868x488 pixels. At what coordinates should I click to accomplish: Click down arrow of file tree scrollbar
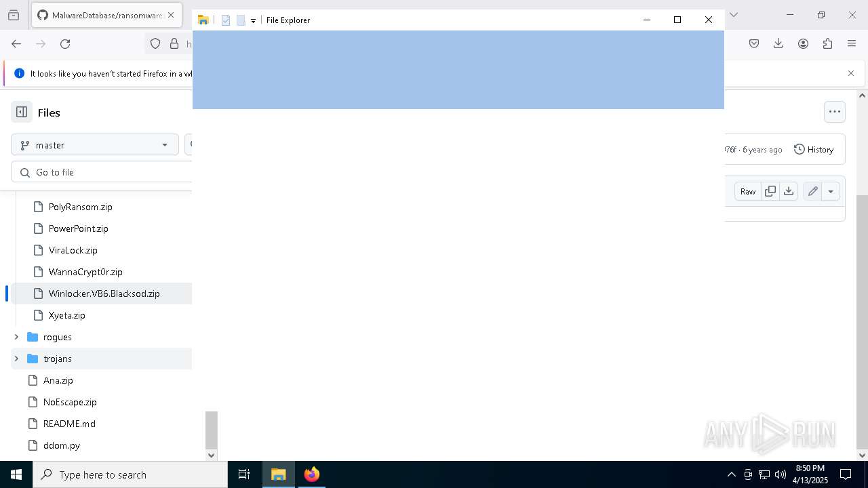click(211, 455)
